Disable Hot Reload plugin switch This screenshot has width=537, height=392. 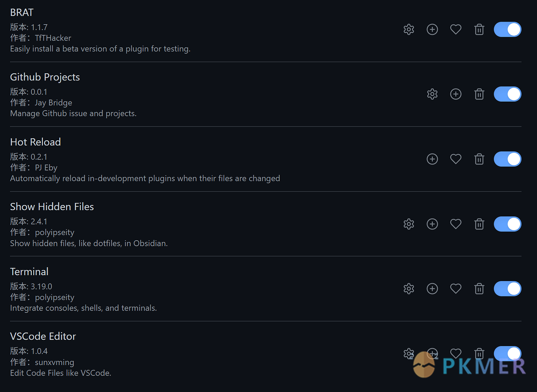[x=508, y=159]
